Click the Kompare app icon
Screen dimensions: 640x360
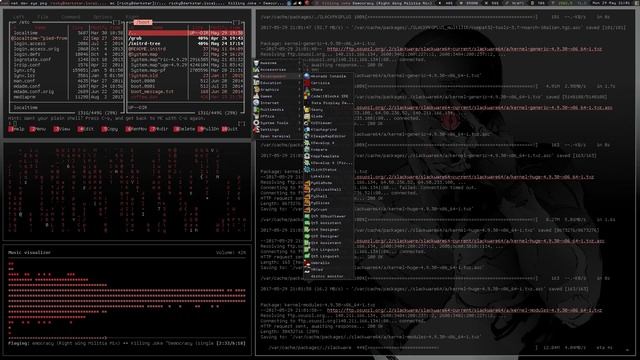point(307,149)
